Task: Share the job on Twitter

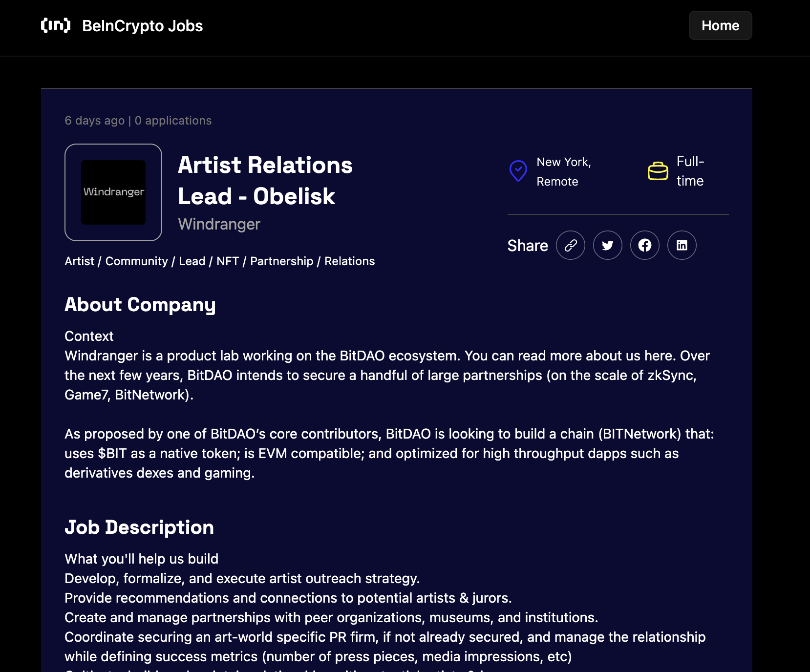Action: coord(607,245)
